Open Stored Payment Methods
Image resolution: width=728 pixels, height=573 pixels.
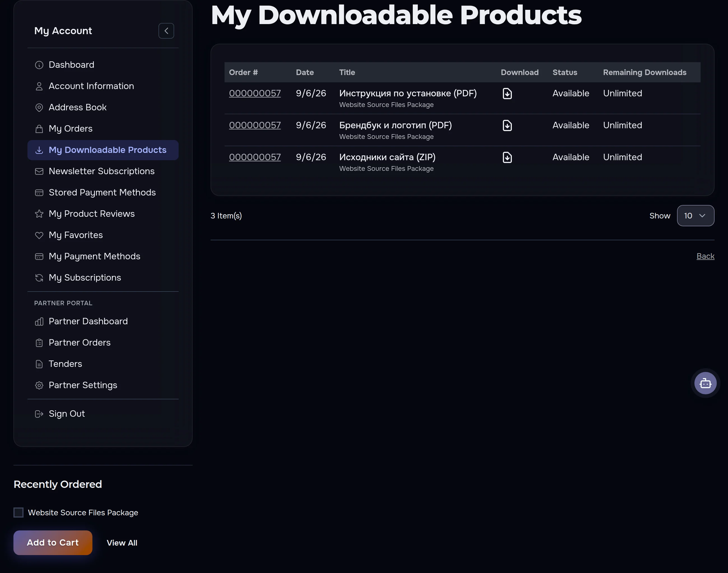click(103, 193)
